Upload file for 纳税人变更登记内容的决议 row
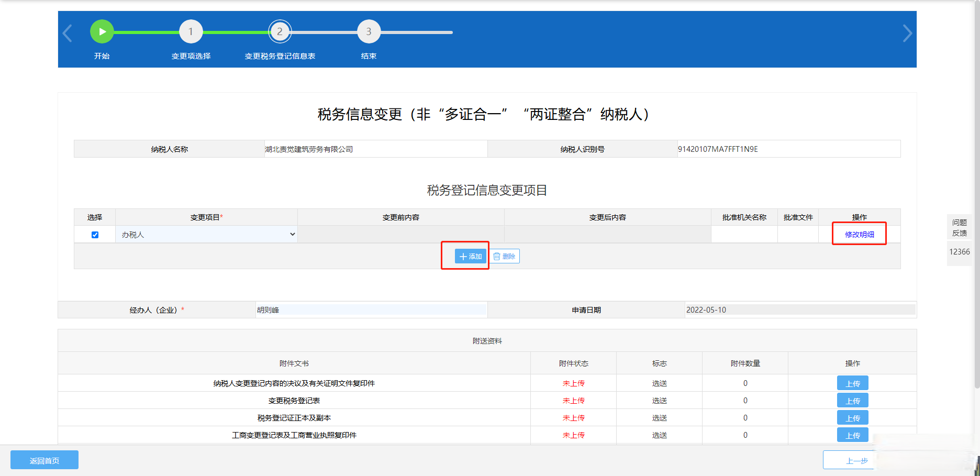980x476 pixels. point(852,383)
